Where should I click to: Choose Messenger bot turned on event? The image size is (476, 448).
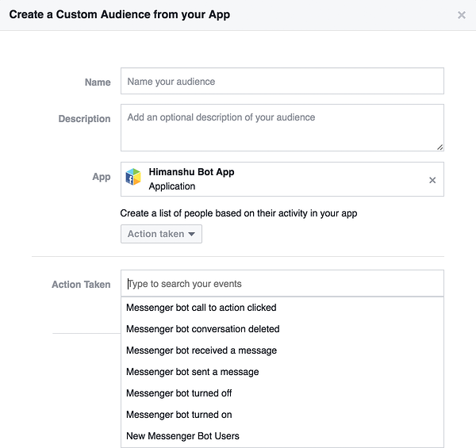click(179, 415)
